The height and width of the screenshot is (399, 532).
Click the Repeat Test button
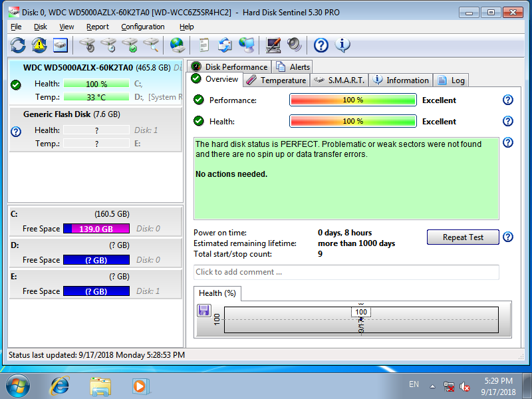[463, 237]
